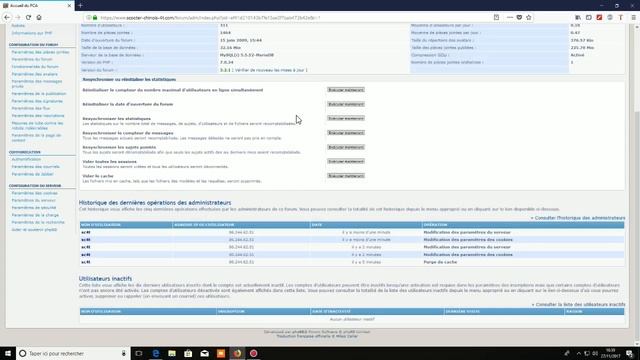This screenshot has height=360, width=640.
Task: Click the grey round extension icon
Action: pyautogui.click(x=610, y=18)
